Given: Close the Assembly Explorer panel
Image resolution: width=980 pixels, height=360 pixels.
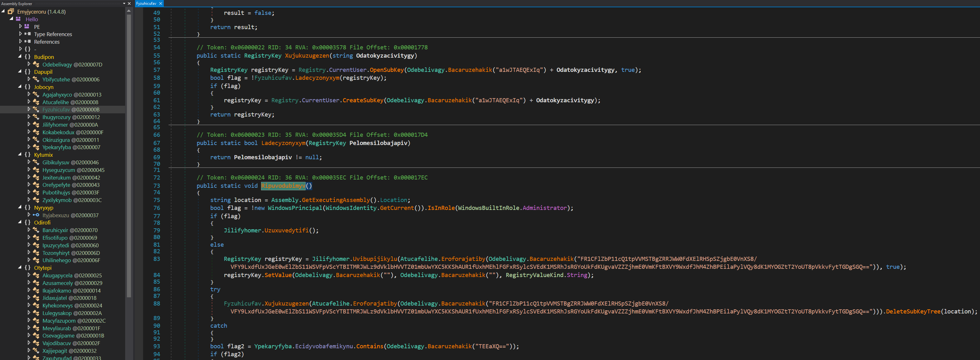Looking at the screenshot, I should coord(129,3).
